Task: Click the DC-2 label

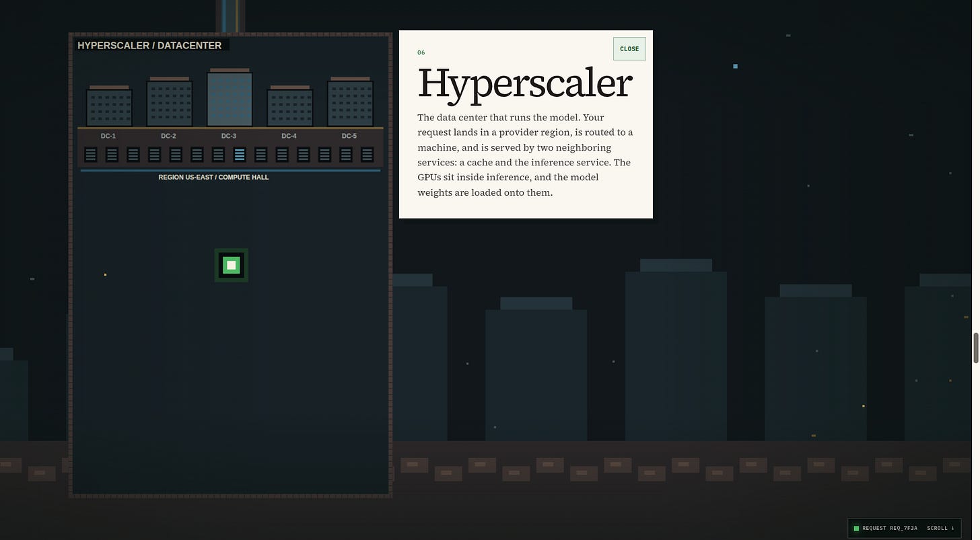Action: (168, 136)
